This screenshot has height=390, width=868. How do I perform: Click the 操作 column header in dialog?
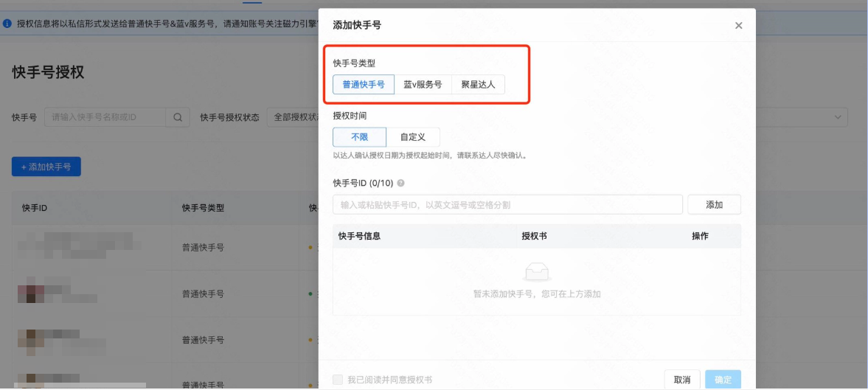point(701,236)
